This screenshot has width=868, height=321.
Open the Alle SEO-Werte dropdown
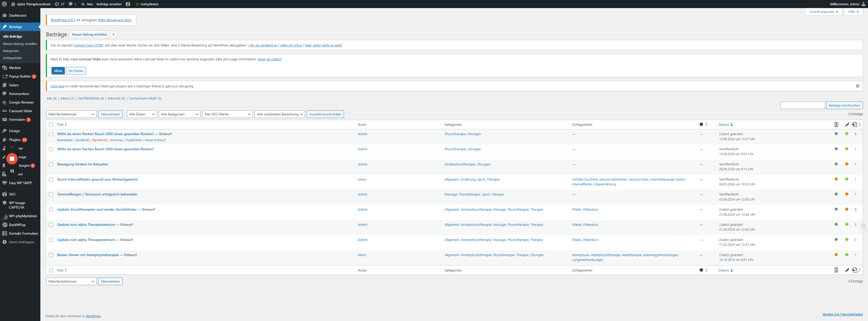pos(227,114)
